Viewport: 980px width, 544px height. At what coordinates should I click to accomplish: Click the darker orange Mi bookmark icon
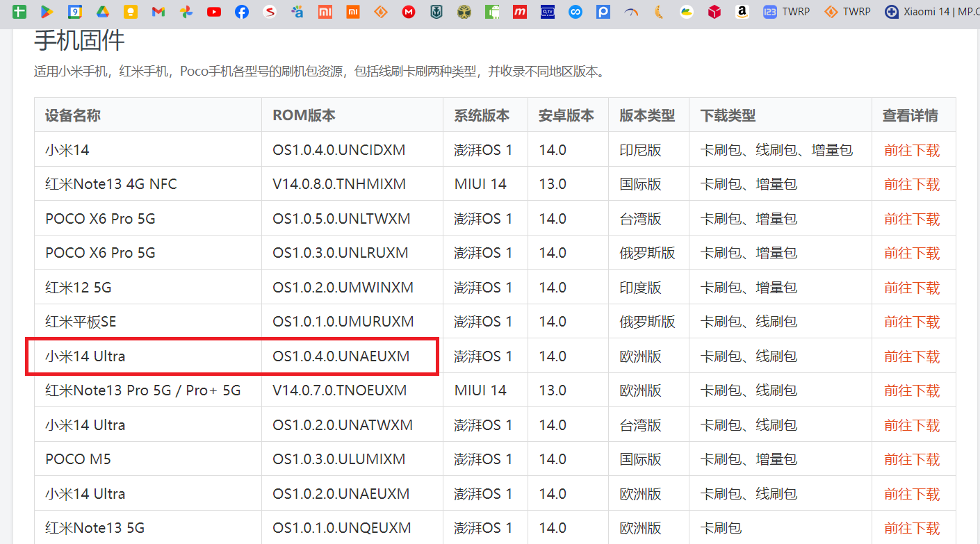353,12
